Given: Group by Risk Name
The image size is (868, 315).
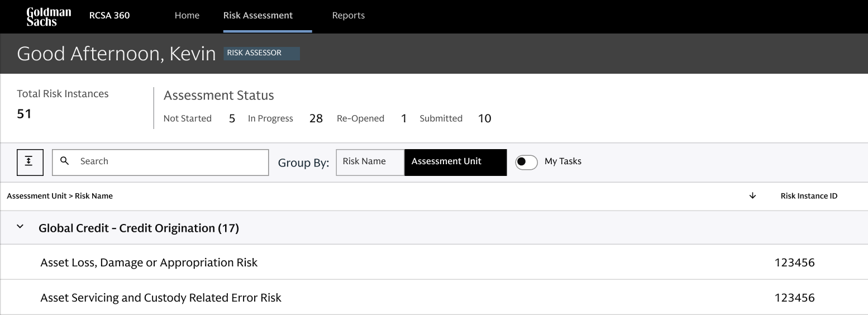Looking at the screenshot, I should tap(370, 163).
